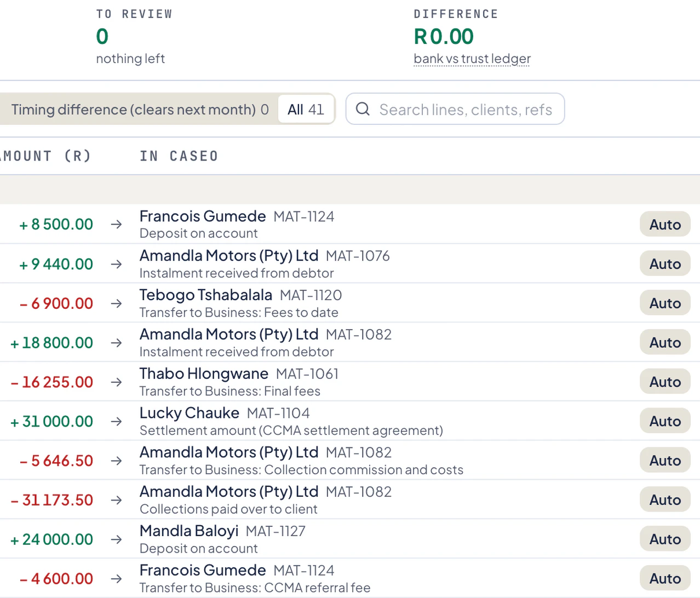This screenshot has height=598, width=700.
Task: Click the −5 646.50 amount
Action: point(56,461)
